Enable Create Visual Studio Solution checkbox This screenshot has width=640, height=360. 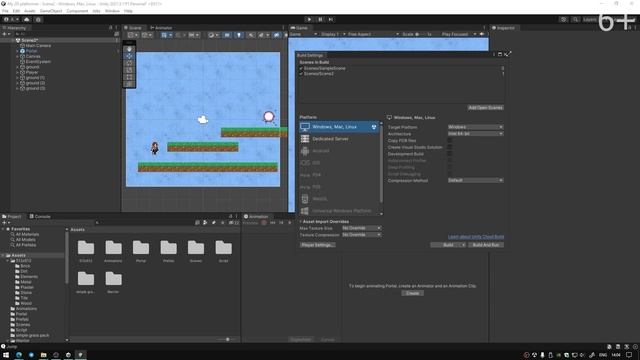pos(450,147)
